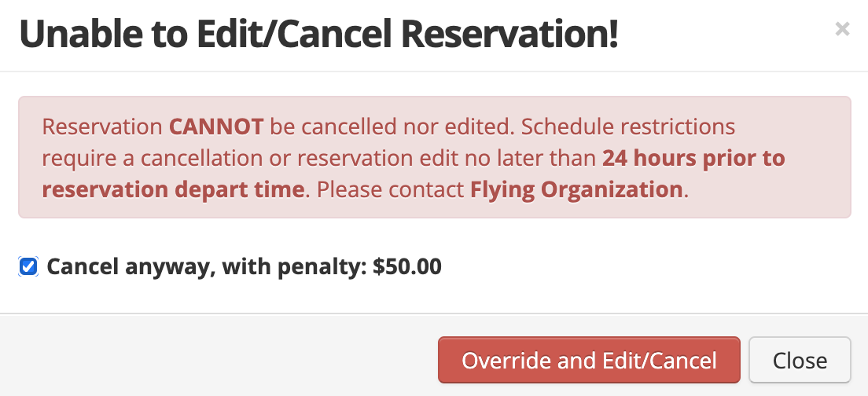Click the red Override and Edit/Cancel button
868x396 pixels.
point(589,360)
